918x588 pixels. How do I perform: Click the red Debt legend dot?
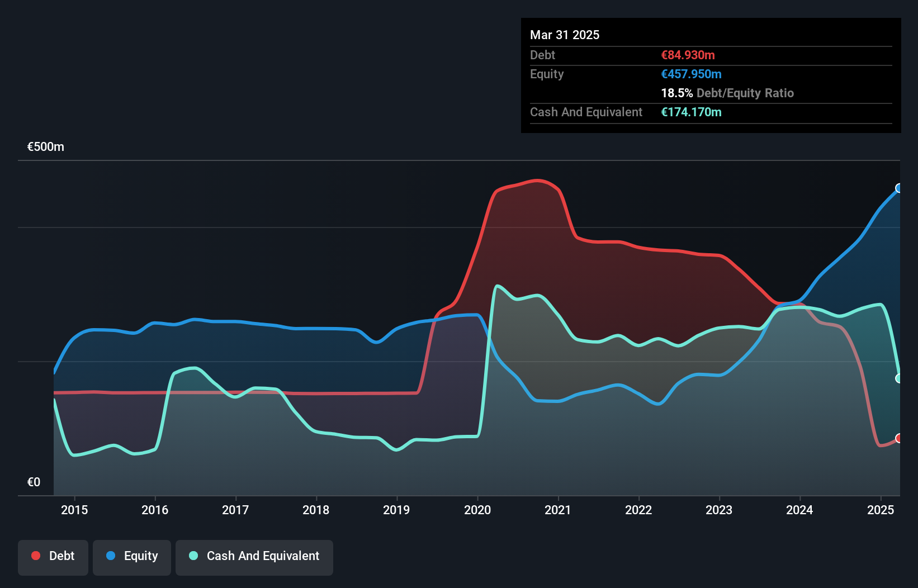(36, 556)
